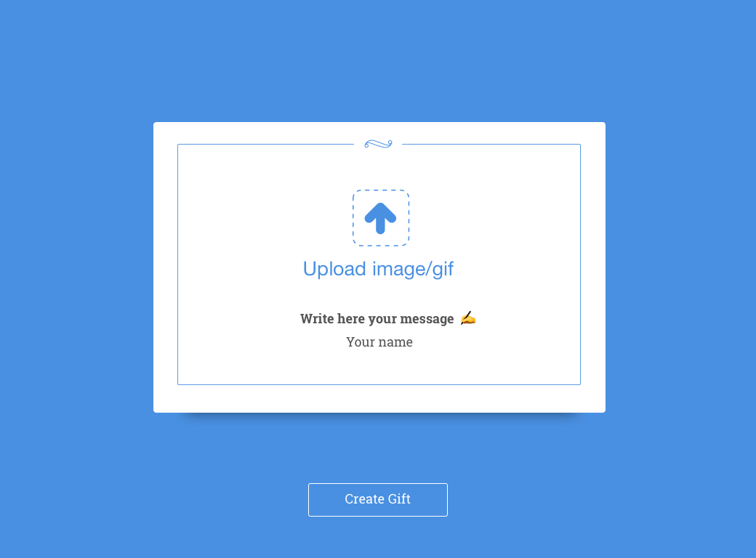Image resolution: width=756 pixels, height=558 pixels.
Task: Click empty space inside the card frame below 'Your name'
Action: (379, 367)
